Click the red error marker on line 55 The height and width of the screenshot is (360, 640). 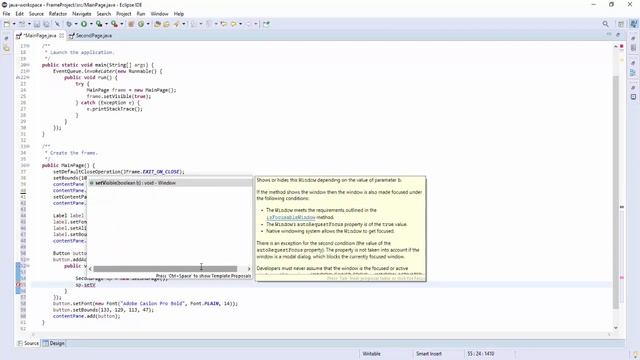tap(18, 284)
